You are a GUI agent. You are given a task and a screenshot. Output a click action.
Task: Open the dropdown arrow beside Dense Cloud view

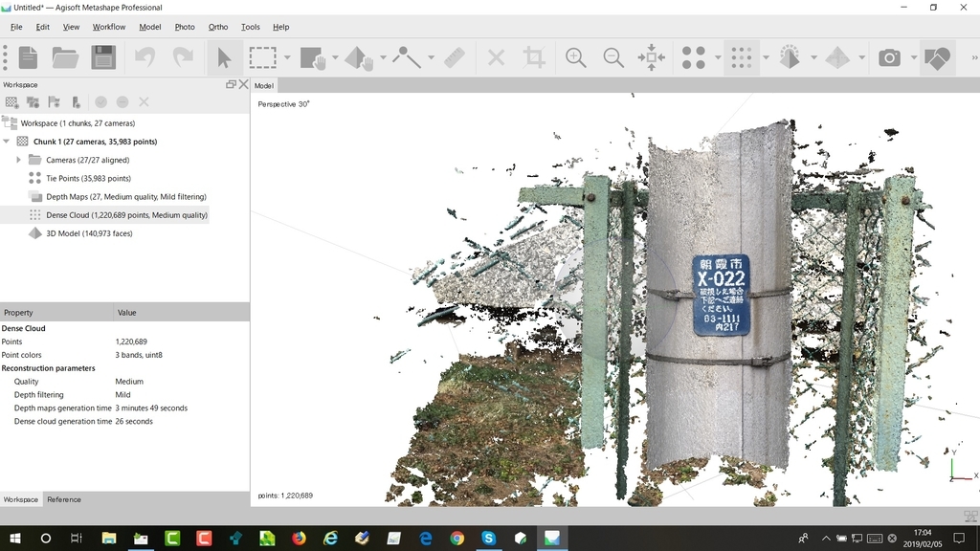[x=766, y=57]
